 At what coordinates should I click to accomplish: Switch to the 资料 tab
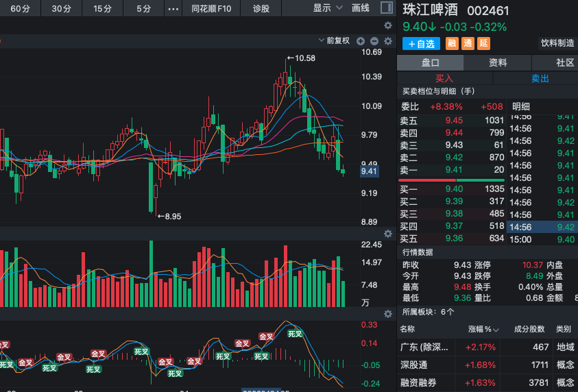click(498, 62)
